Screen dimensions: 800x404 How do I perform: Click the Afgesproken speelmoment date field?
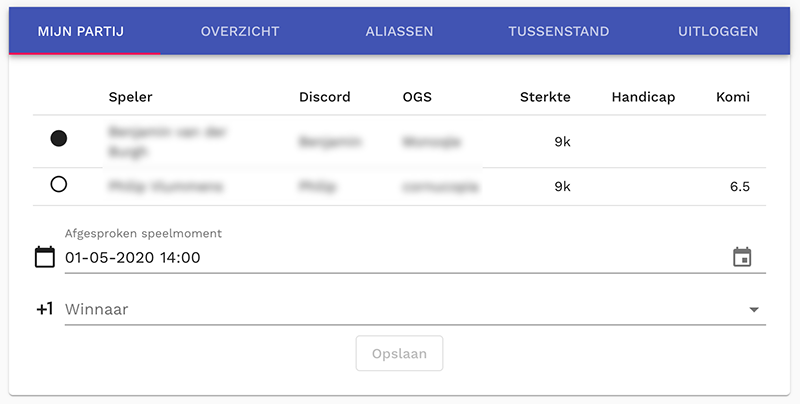click(x=390, y=258)
